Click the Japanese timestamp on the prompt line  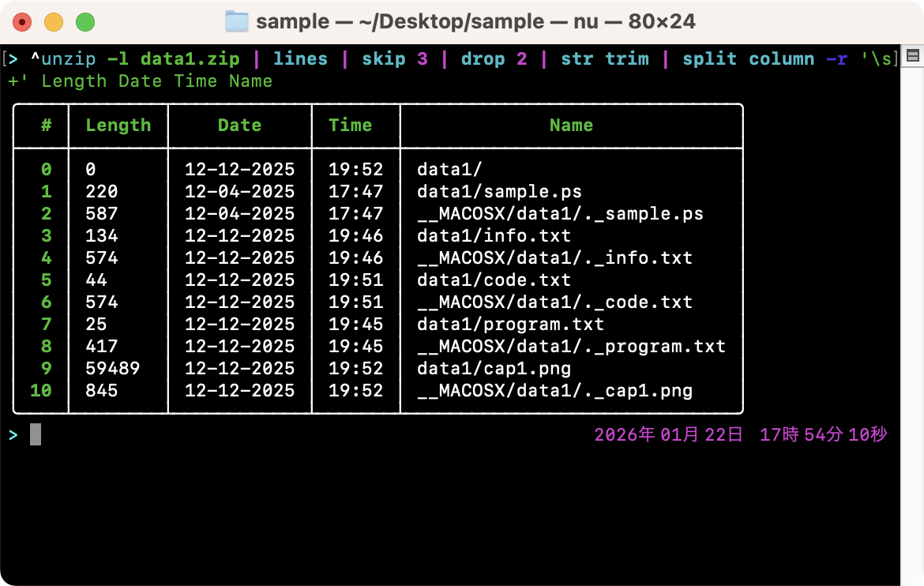tap(741, 434)
